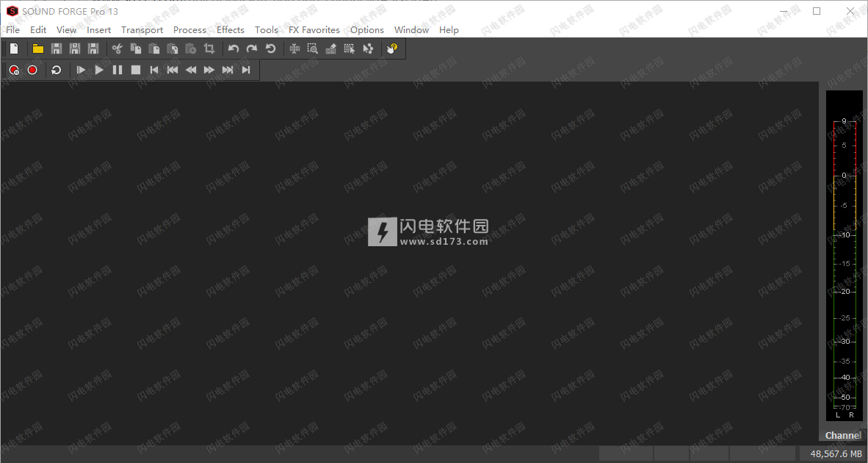Select the Envelope tool with pointer and nodes

point(368,49)
